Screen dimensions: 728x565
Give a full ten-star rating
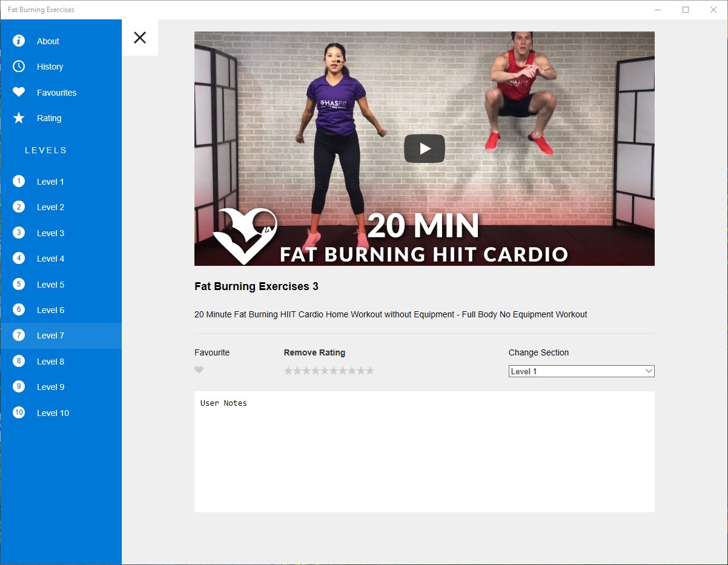(370, 370)
